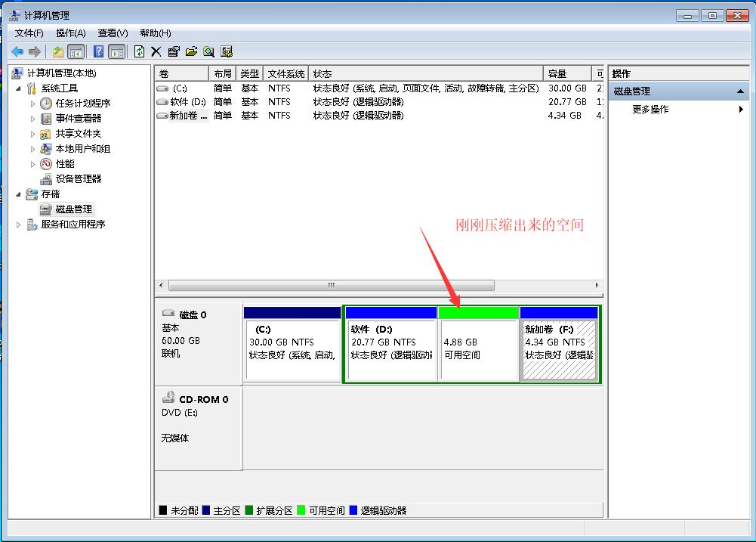The width and height of the screenshot is (756, 542).
Task: Collapse the 系统工具 tree node
Action: [18, 88]
